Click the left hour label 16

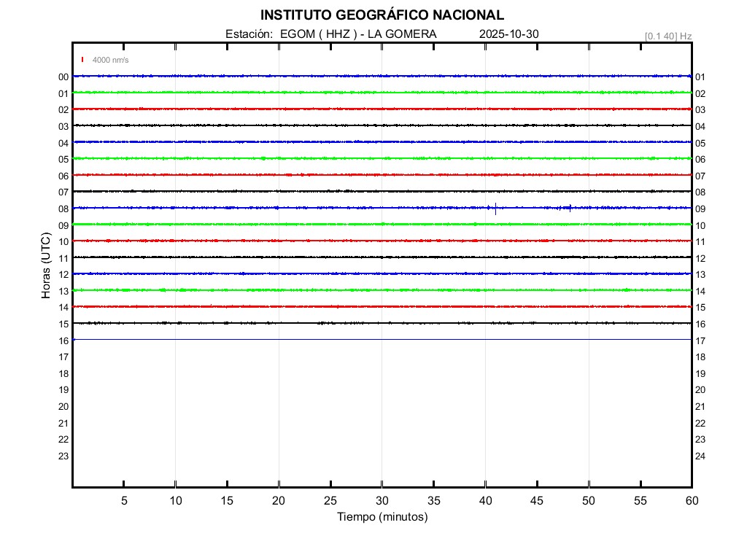tap(63, 341)
